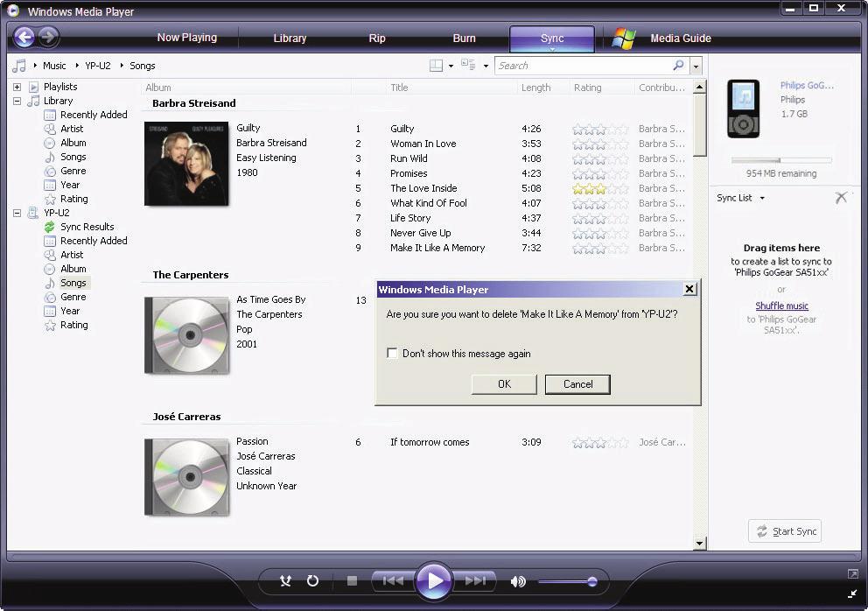Viewport: 868px width, 611px height.
Task: Turn on repeat in playback controls
Action: (x=312, y=581)
